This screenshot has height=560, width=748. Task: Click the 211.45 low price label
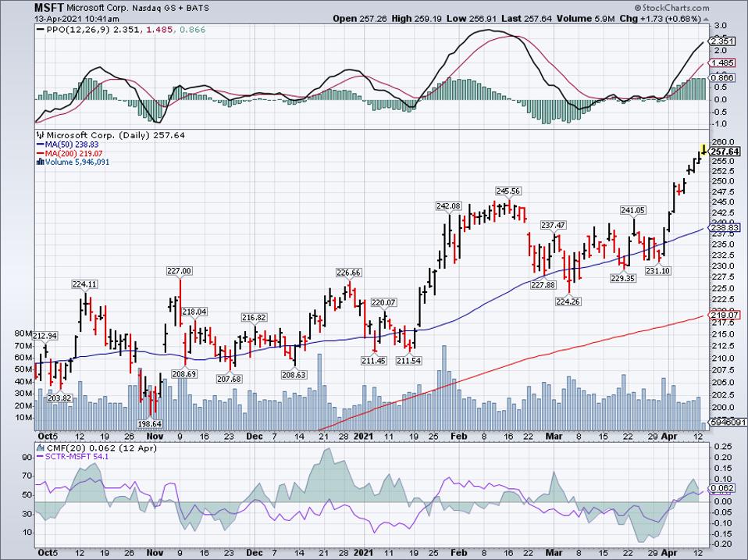point(374,361)
